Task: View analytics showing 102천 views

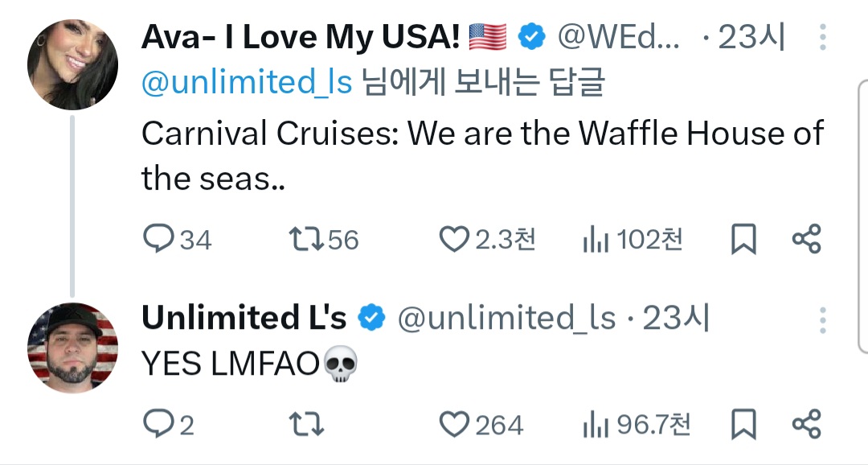Action: coord(593,240)
